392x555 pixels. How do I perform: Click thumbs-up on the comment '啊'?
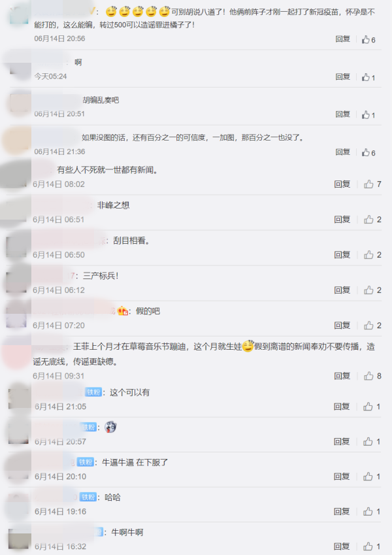coord(368,77)
